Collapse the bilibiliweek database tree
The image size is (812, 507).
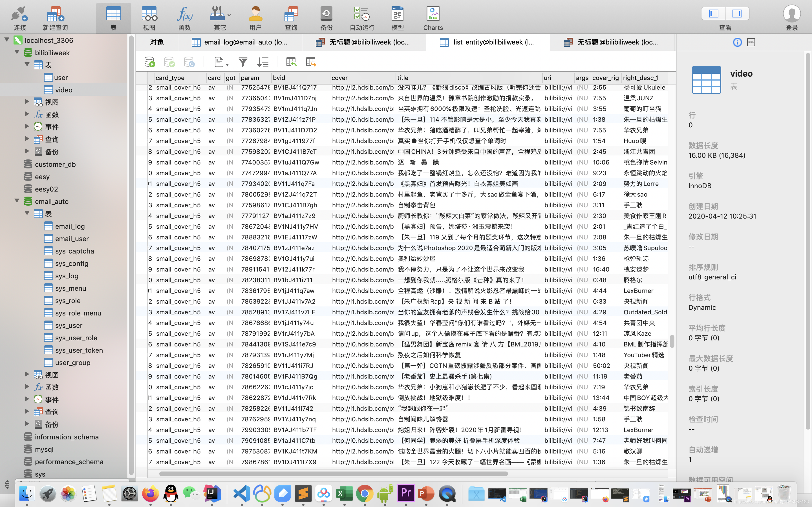[x=17, y=52]
